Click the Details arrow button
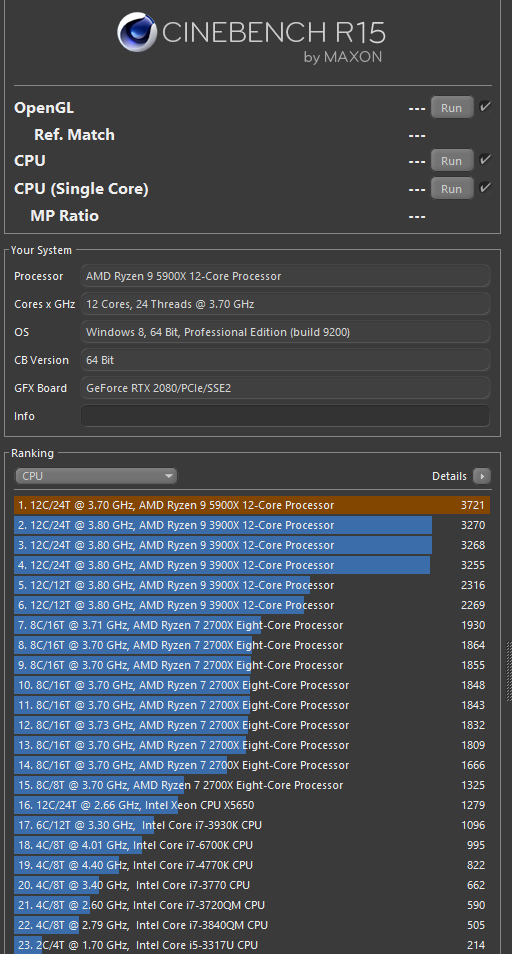This screenshot has height=954, width=512. [x=482, y=476]
